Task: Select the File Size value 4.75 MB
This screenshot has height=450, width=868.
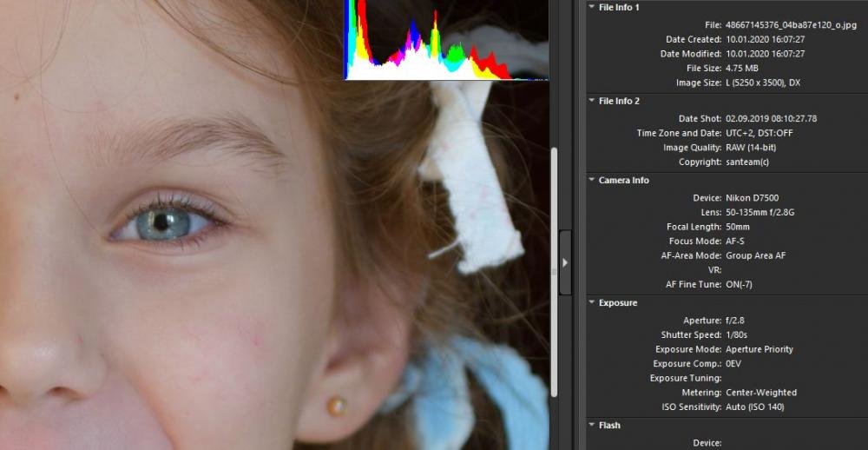Action: (x=742, y=68)
